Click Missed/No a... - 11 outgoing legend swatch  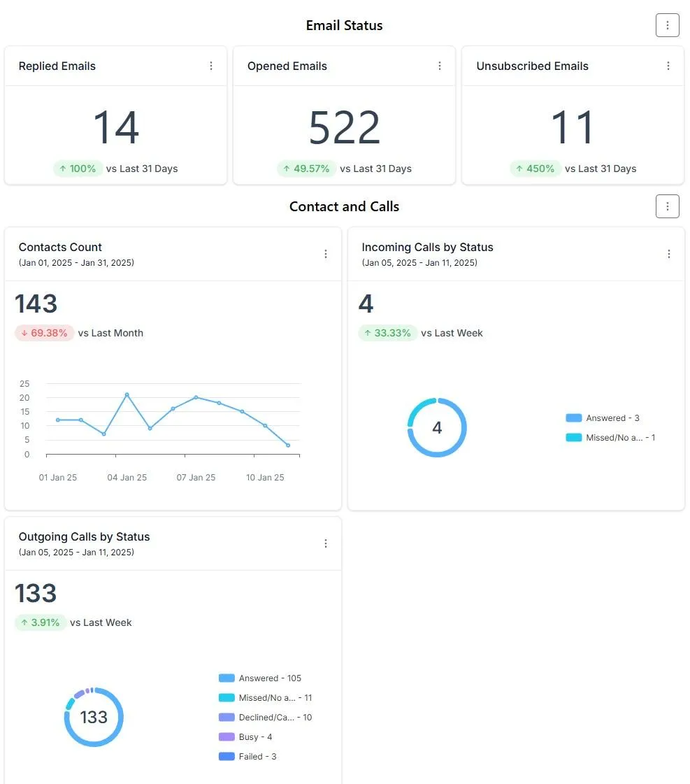coord(227,697)
